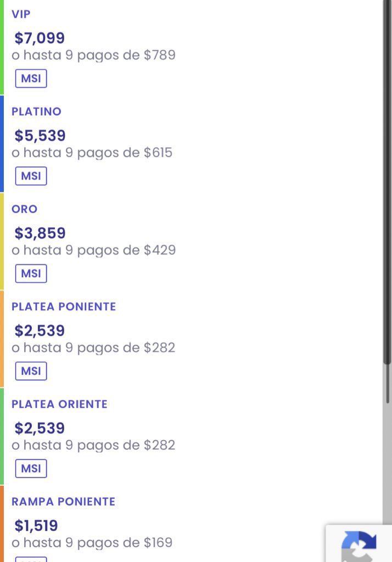Click the MSI badge under ORO price
Screen dimensions: 392x562
pos(31,273)
